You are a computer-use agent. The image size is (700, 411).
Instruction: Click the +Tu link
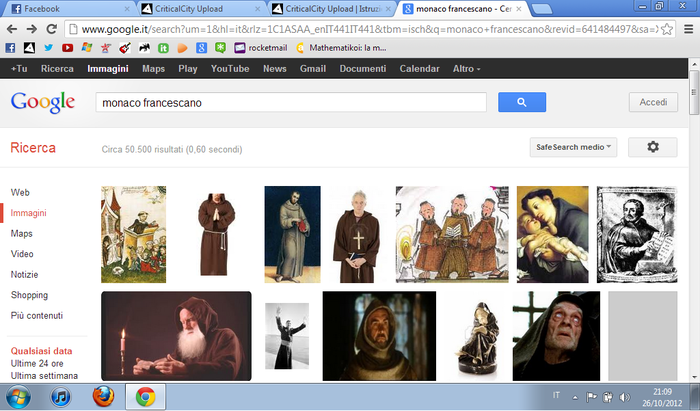(19, 69)
